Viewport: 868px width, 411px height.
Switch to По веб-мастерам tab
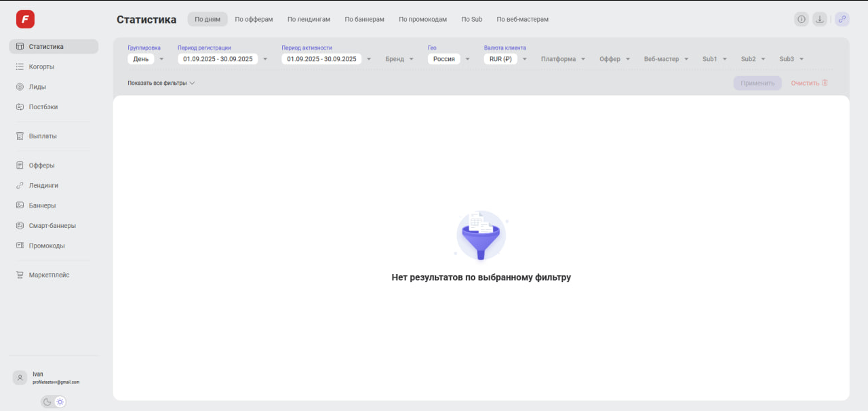(522, 19)
